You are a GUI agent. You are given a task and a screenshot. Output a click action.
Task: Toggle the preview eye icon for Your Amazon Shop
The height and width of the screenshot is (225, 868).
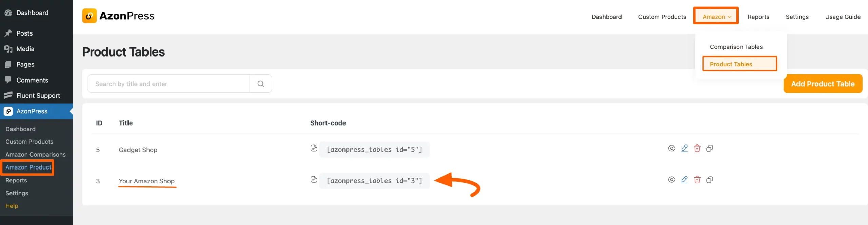pyautogui.click(x=672, y=180)
